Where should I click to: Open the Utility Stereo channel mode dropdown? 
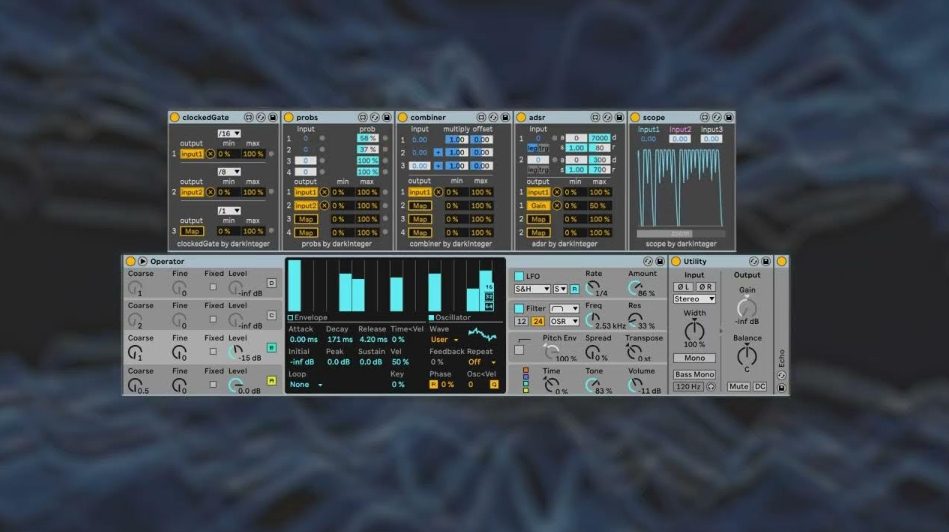click(693, 299)
